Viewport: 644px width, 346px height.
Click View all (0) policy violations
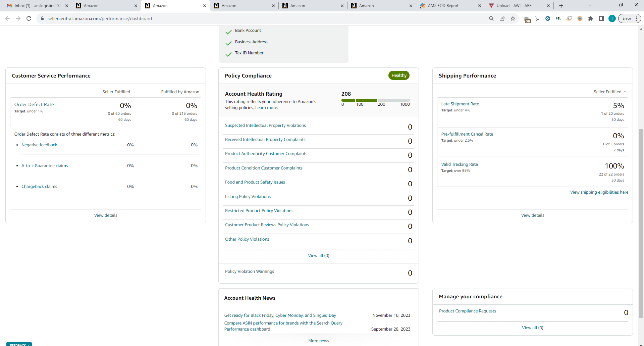point(319,256)
